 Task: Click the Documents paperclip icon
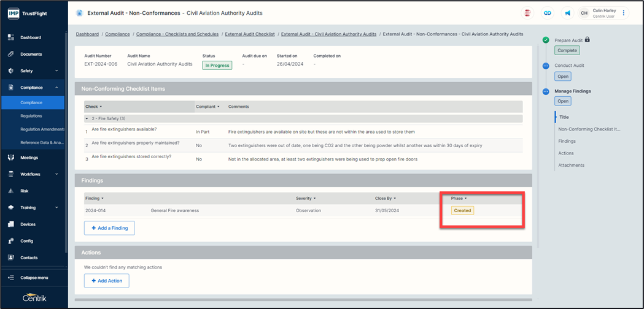[x=11, y=54]
